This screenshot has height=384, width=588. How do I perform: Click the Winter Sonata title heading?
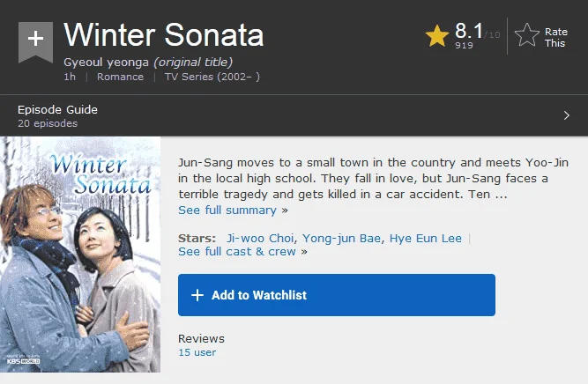pos(164,35)
